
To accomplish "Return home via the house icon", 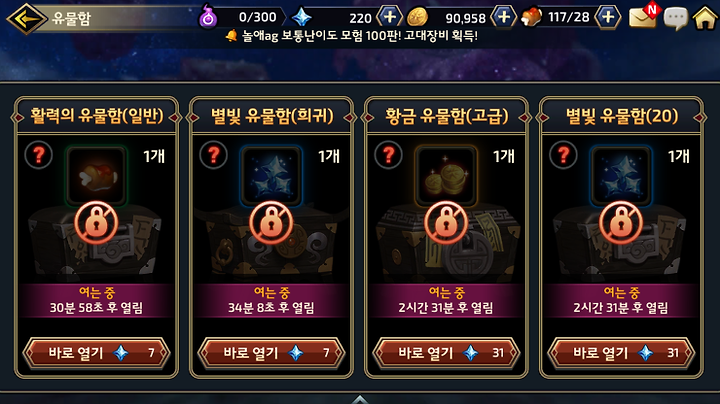I will [x=705, y=18].
